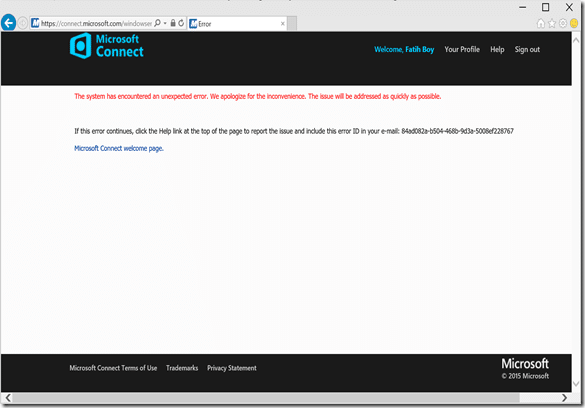Screen dimensions: 585x408
Task: Click the vertical scrollbar up arrow
Action: pyautogui.click(x=576, y=40)
